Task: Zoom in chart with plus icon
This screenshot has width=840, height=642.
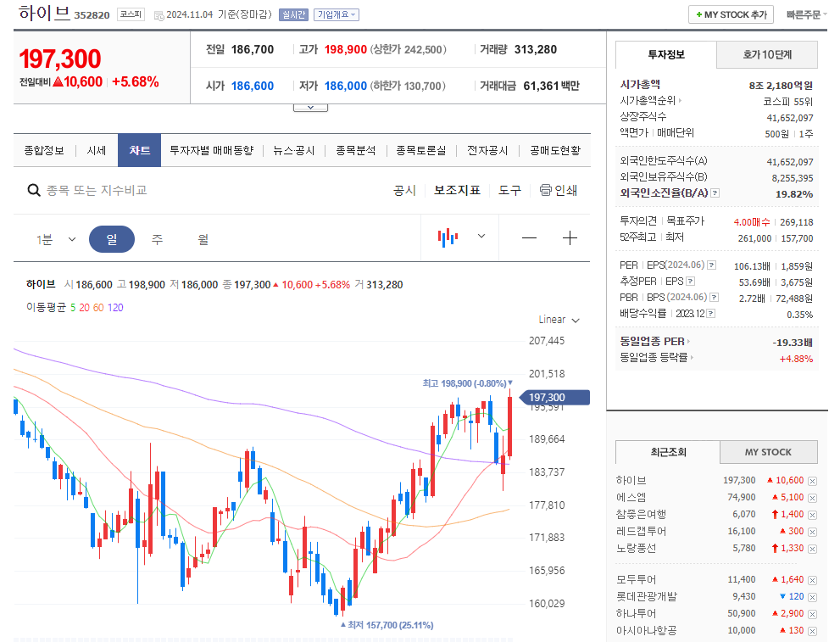Action: (x=570, y=238)
